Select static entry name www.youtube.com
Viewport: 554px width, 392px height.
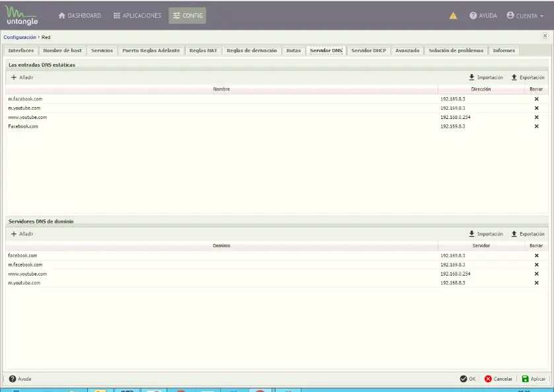pyautogui.click(x=27, y=117)
